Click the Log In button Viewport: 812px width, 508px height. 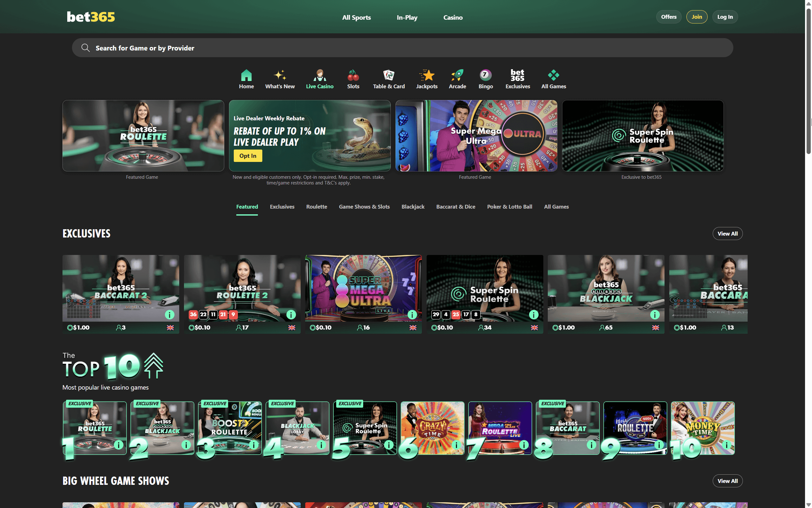[725, 17]
